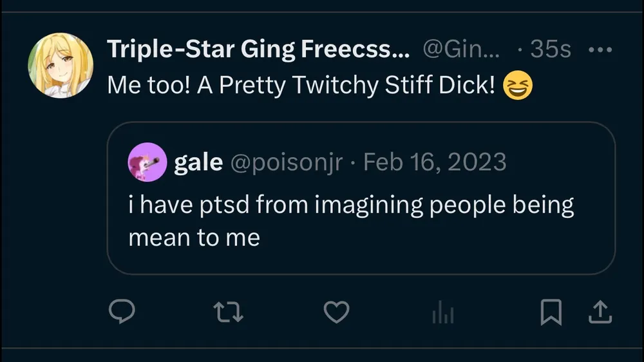Click the Triple-Star Ging Freecss display name
This screenshot has width=644, height=362.
(258, 50)
